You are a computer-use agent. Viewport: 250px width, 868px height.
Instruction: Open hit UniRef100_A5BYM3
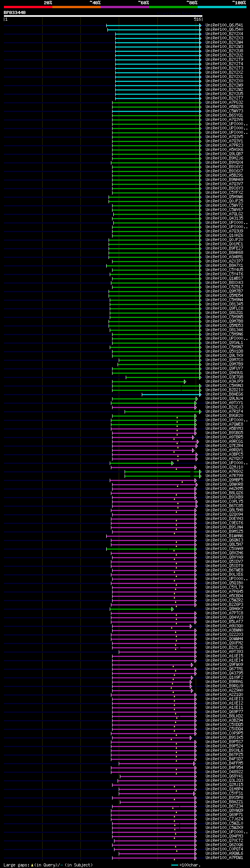coord(224,428)
